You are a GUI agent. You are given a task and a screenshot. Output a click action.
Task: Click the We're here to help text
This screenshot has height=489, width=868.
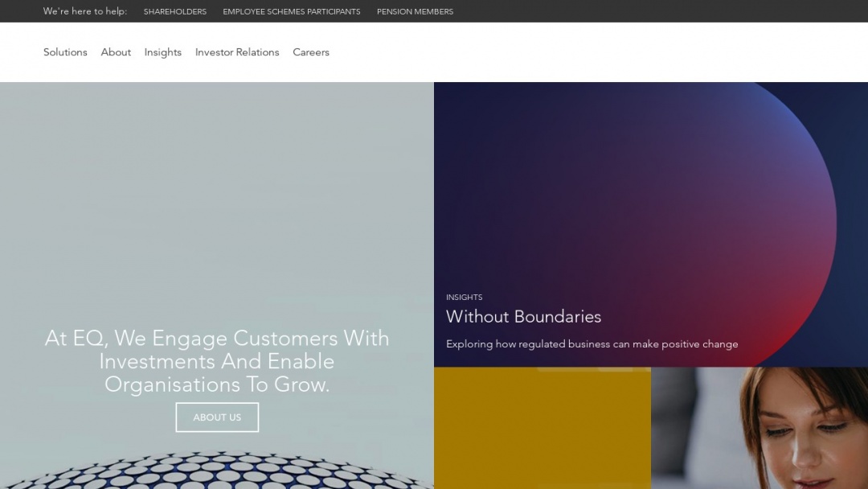click(x=84, y=11)
